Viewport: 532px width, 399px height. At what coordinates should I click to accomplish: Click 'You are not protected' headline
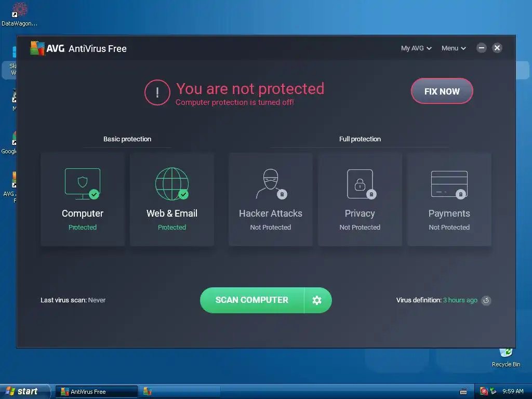point(250,89)
